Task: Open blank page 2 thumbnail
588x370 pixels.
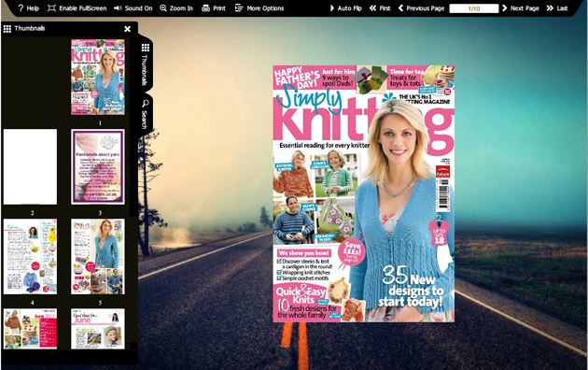Action: coord(31,167)
